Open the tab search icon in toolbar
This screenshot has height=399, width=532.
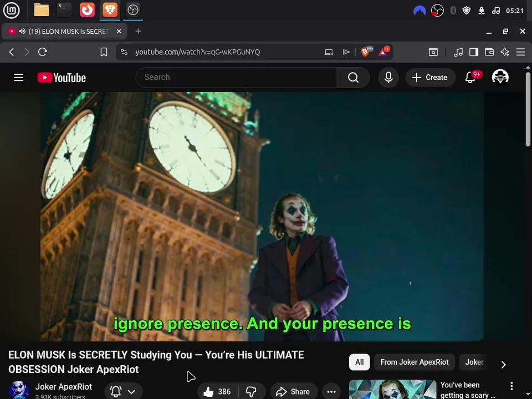433,52
